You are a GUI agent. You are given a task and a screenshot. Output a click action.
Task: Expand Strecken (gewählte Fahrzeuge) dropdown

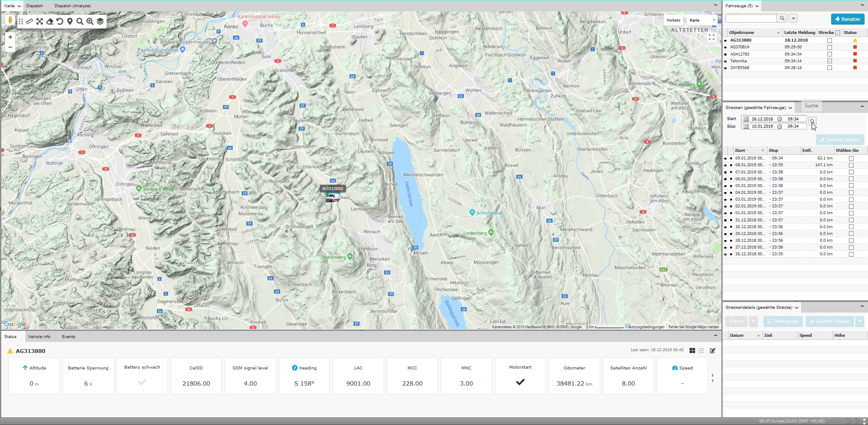[x=790, y=108]
